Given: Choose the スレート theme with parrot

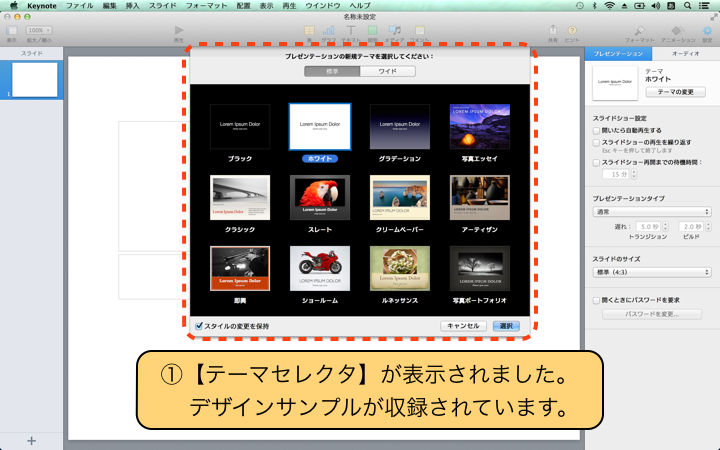Looking at the screenshot, I should click(x=320, y=197).
